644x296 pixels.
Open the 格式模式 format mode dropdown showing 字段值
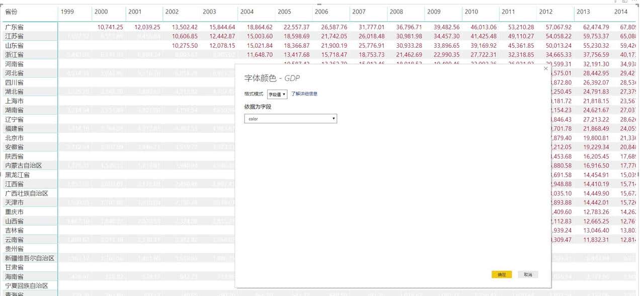click(276, 93)
